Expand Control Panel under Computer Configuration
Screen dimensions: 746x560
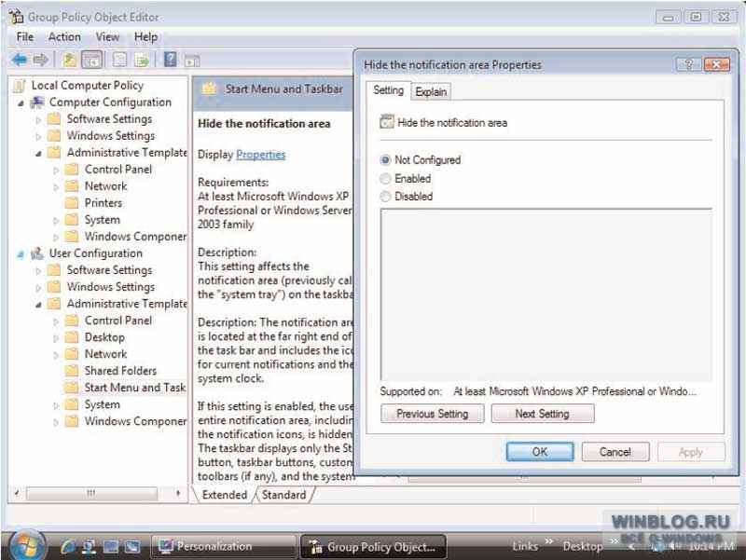[x=56, y=171]
